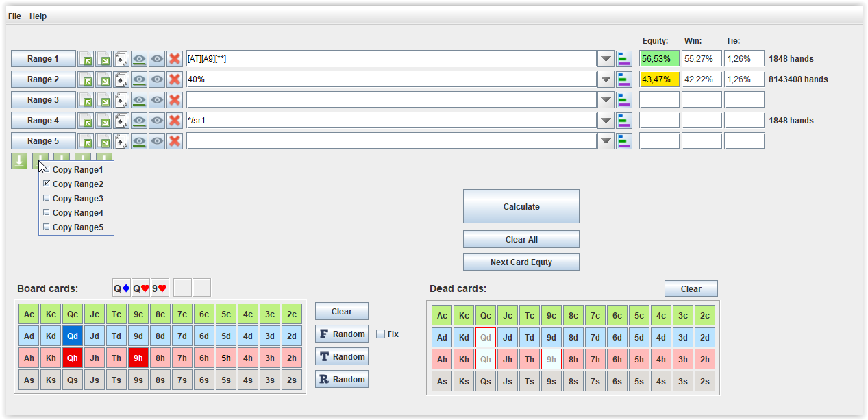Viewport: 868px width, 420px height.
Task: Open the card selector icon for Range 4
Action: [x=121, y=121]
